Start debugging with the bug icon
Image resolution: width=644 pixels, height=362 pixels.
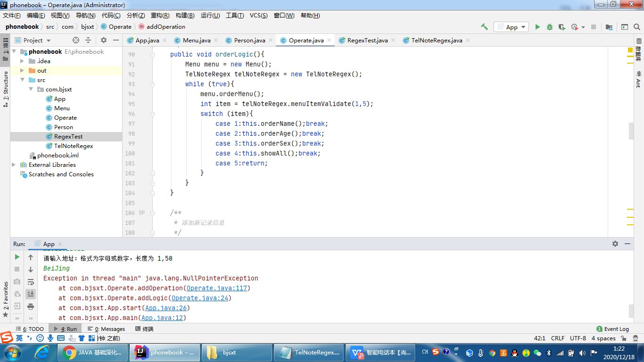click(x=550, y=27)
